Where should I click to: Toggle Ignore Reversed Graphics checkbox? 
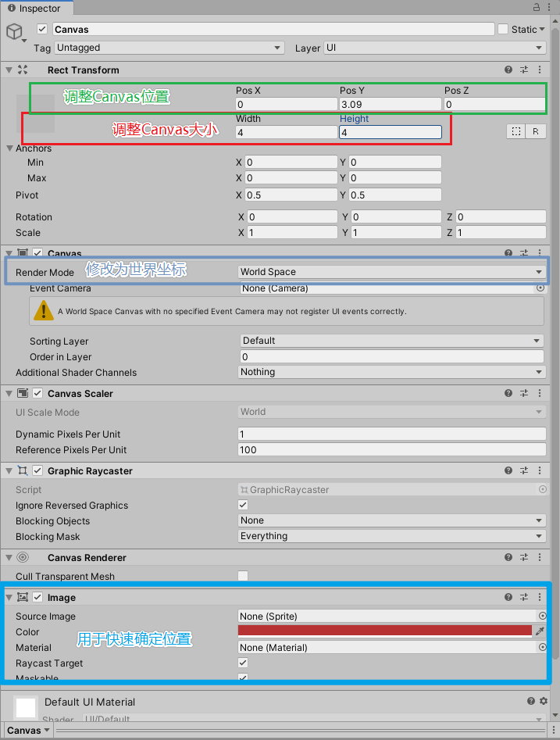(x=243, y=505)
